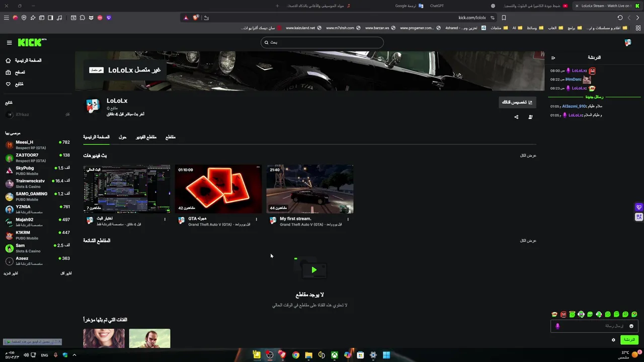644x362 pixels.
Task: Click the browser reload button
Action: [620, 18]
